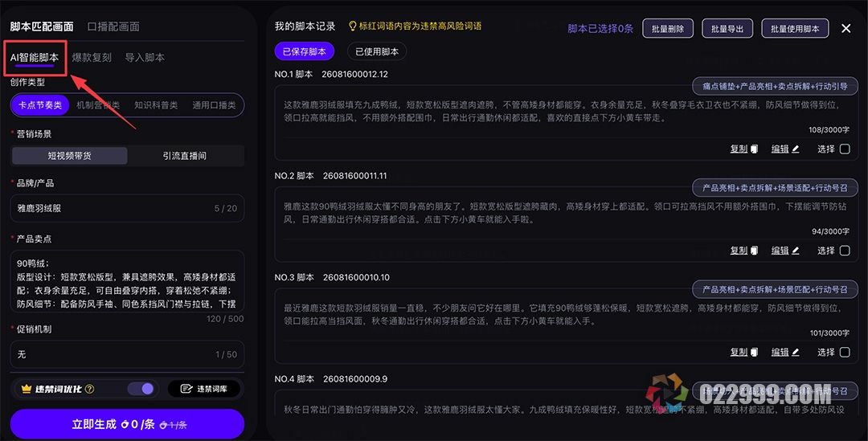The image size is (868, 441).
Task: Click script ID 26081600009.9
Action: (x=355, y=379)
